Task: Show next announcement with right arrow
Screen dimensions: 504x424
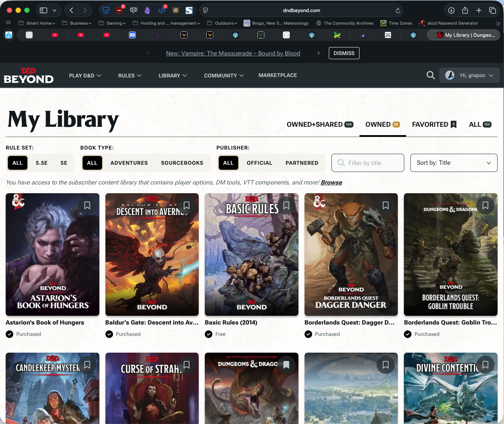Action: point(319,53)
